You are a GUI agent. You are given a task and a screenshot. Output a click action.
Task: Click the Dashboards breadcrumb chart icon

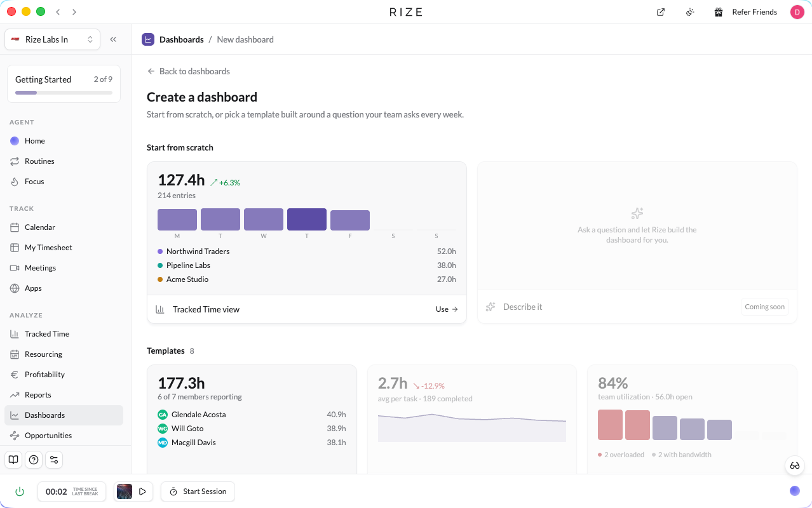[x=148, y=39]
